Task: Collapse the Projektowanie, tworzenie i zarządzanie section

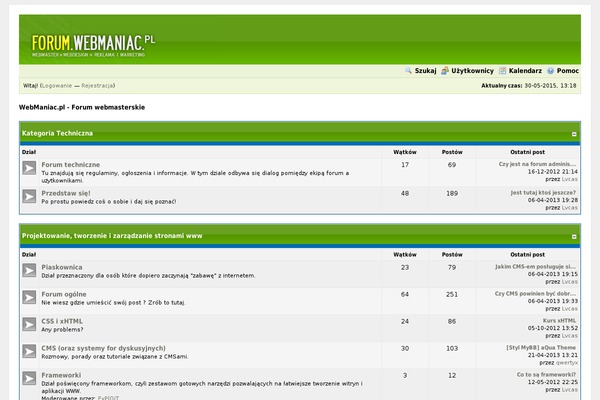Action: coord(574,237)
